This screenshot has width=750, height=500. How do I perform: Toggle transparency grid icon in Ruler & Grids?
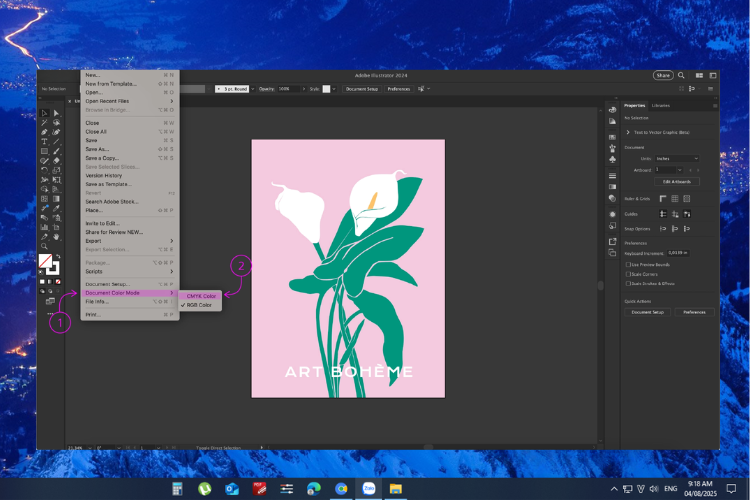pos(687,199)
